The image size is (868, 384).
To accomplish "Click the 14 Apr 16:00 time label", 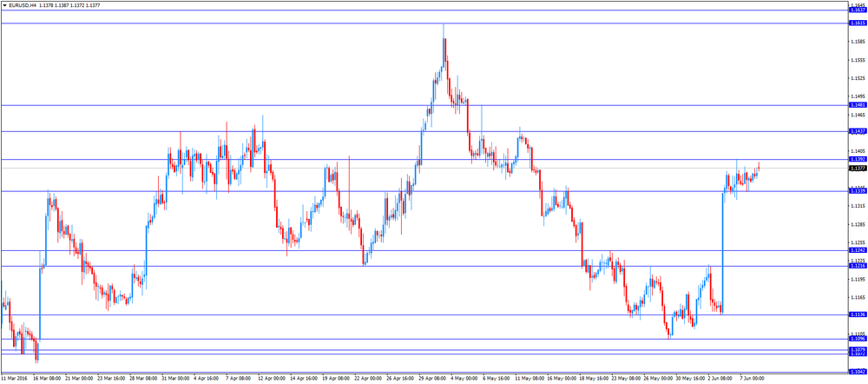I will tap(304, 380).
